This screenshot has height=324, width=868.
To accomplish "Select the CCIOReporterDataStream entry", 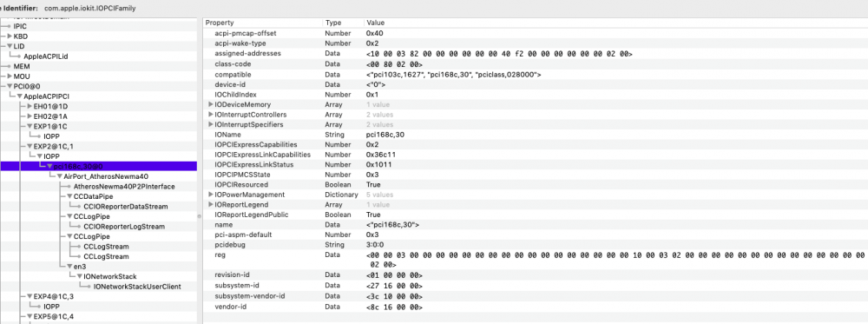I will click(126, 206).
